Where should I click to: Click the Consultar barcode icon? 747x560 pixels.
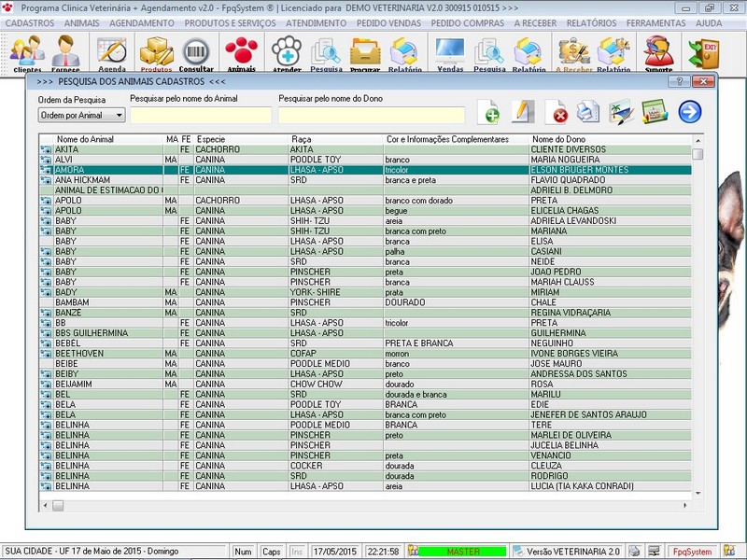point(196,52)
